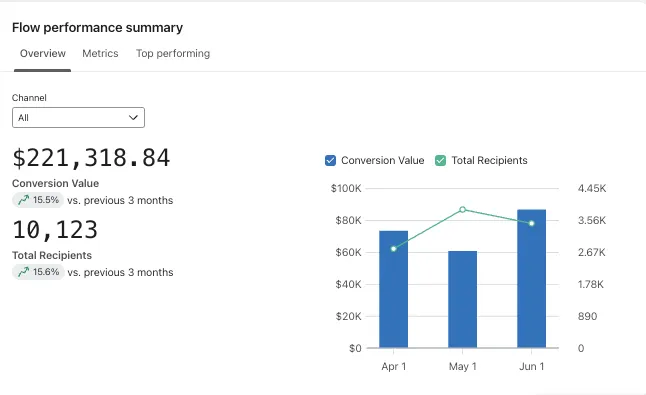
Task: Click the May 1 recipients line point
Action: click(462, 210)
